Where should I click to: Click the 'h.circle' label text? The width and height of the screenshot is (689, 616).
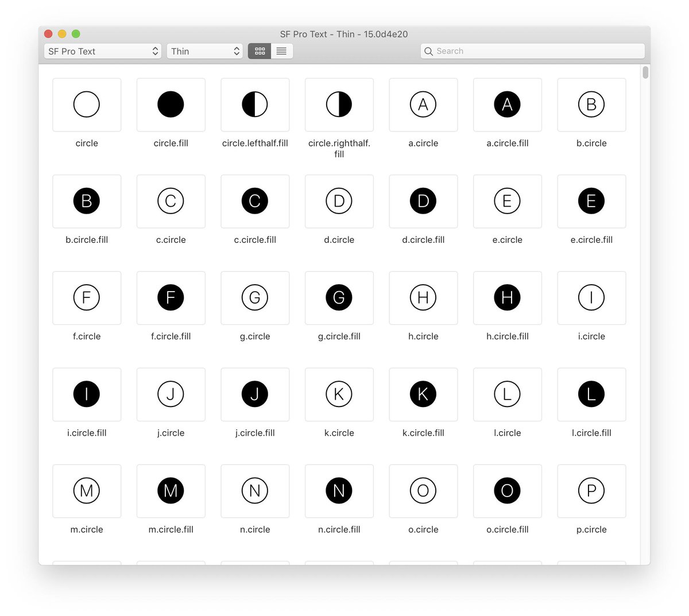pyautogui.click(x=423, y=336)
